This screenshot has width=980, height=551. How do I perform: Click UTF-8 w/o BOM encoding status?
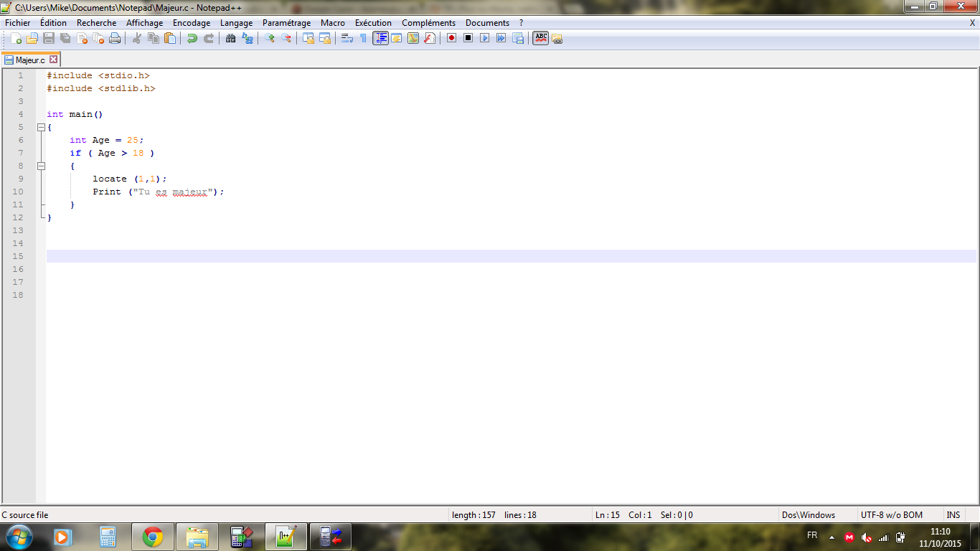(x=892, y=515)
